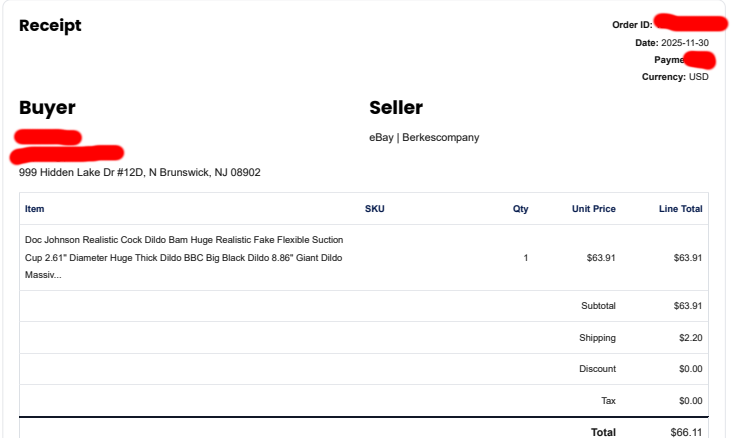This screenshot has height=438, width=743.
Task: Select the Qty column header
Action: [x=520, y=209]
